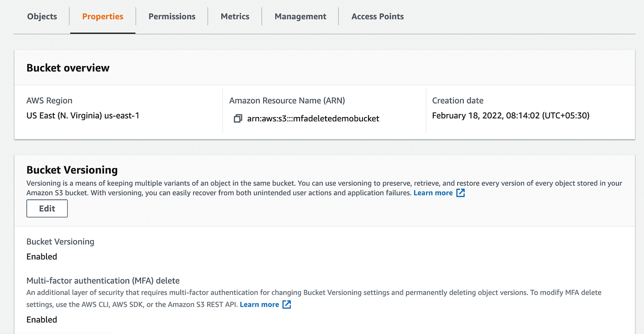This screenshot has width=644, height=334.
Task: Click the Amazon Resource Name (ARN) label
Action: point(287,100)
